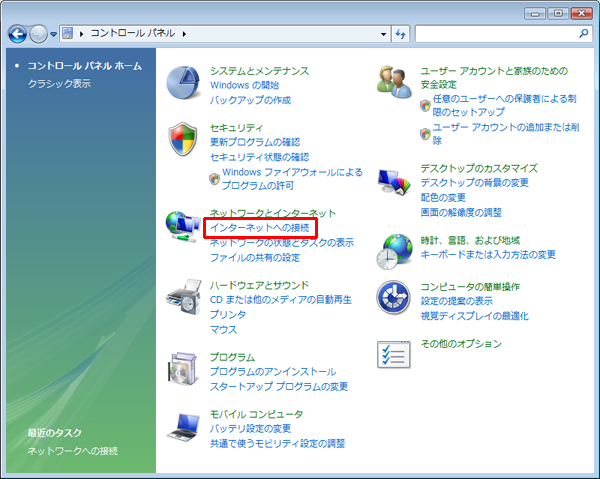Open モバイル コンピュータ heading
This screenshot has width=600, height=479.
pos(256,414)
